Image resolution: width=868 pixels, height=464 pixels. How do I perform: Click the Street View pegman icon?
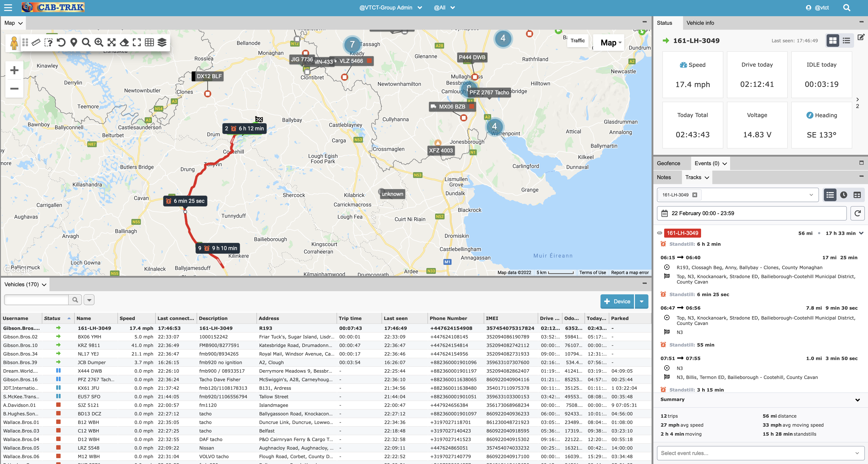(x=14, y=43)
